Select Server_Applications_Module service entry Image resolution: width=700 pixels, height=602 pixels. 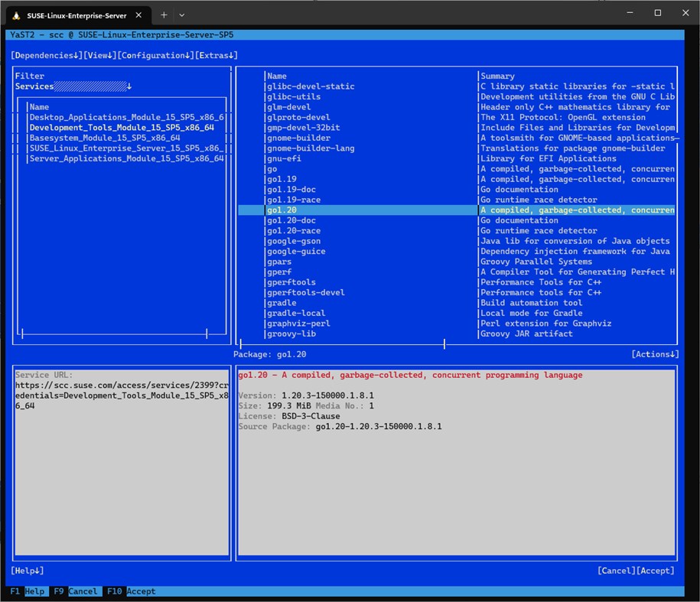(x=126, y=158)
